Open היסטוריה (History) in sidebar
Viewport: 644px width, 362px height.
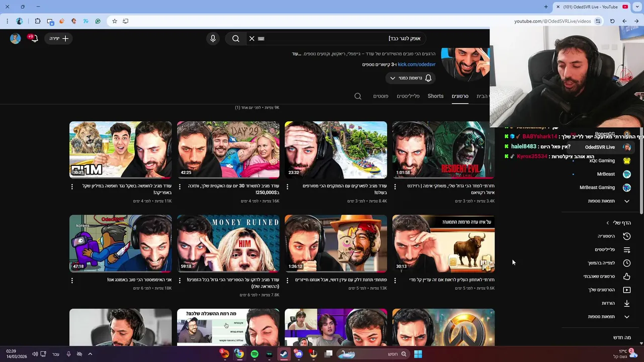coord(602,236)
